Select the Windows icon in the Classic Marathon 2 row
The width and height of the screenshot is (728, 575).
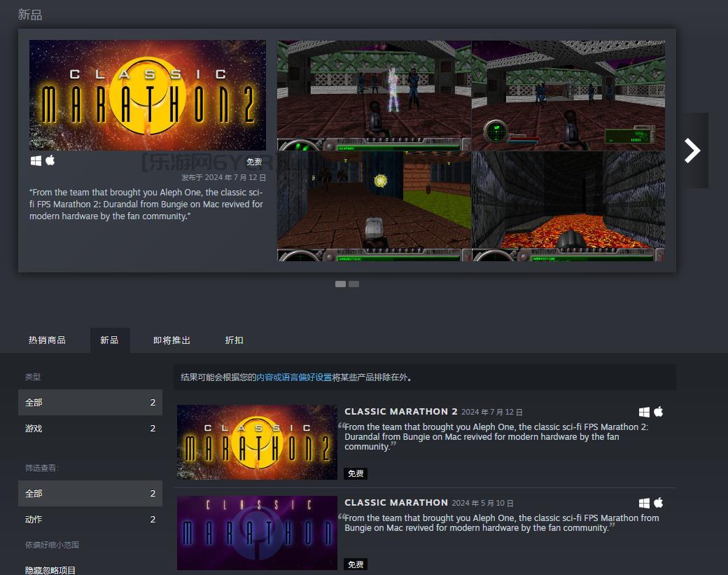(644, 412)
